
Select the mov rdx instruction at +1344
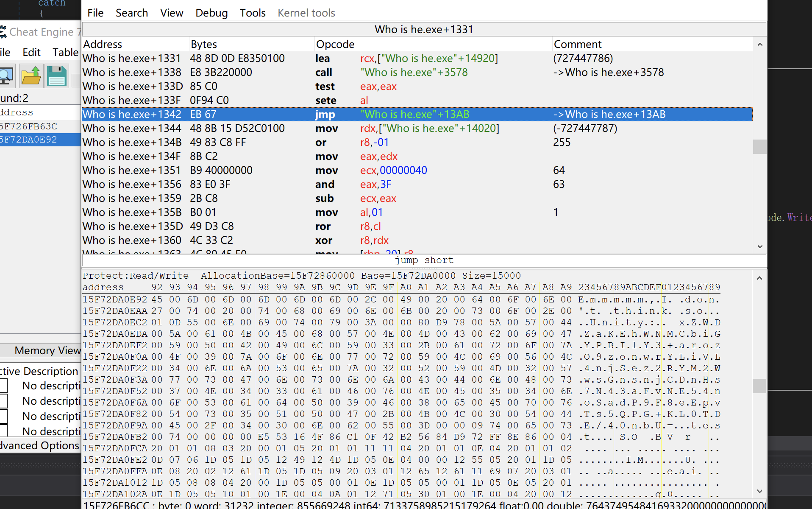[x=417, y=128]
